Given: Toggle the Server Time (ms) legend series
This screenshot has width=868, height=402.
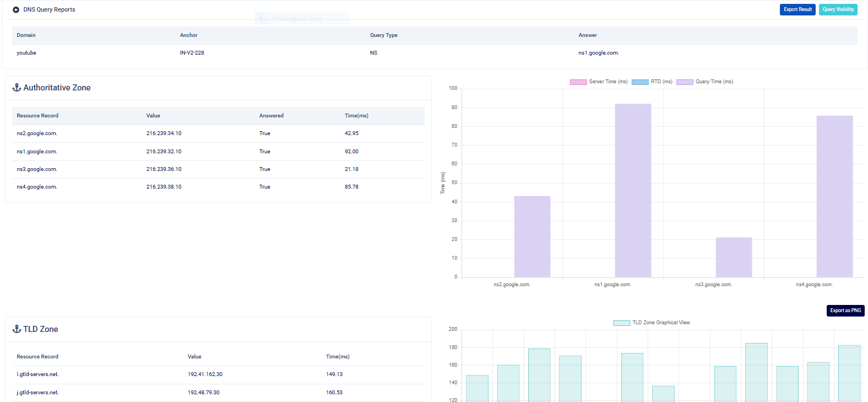Looking at the screenshot, I should (x=599, y=82).
